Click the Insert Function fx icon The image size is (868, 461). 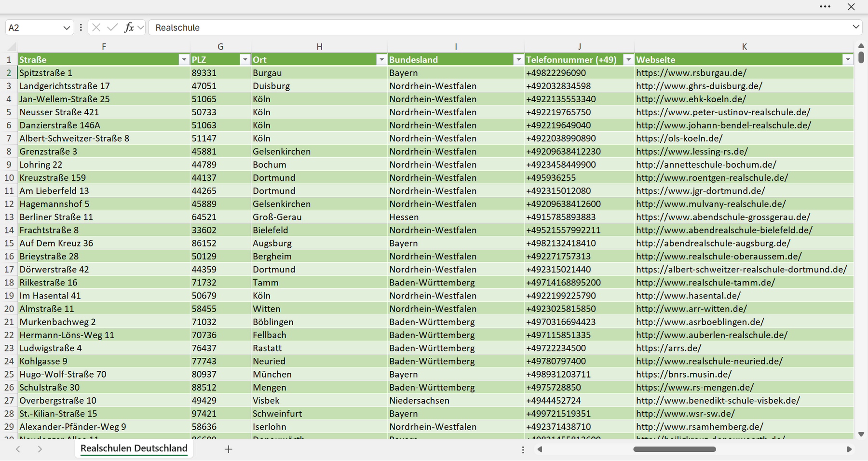point(129,27)
